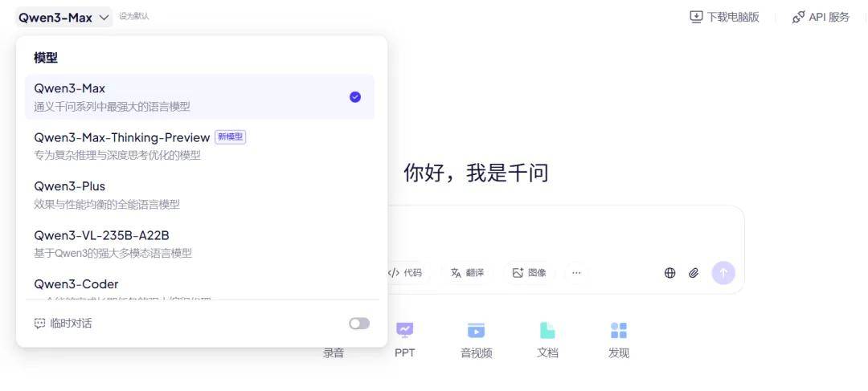868x391 pixels.
Task: Click the globe web search icon
Action: pos(669,273)
